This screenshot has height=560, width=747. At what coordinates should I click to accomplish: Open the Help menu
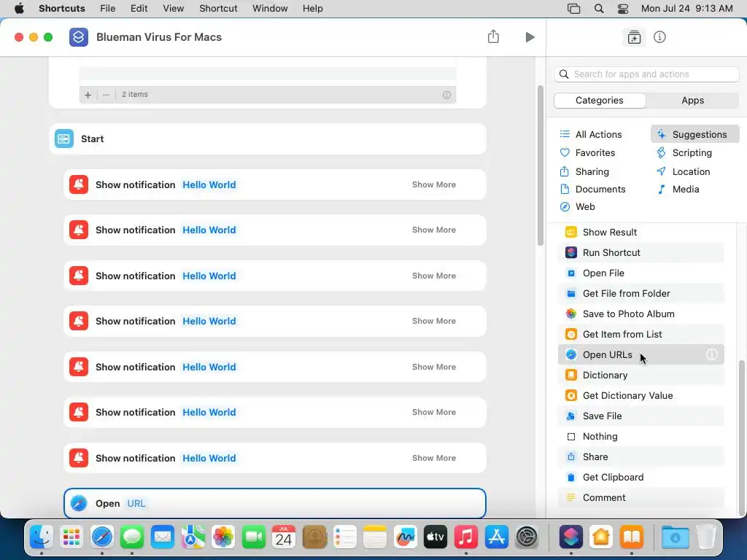point(312,9)
